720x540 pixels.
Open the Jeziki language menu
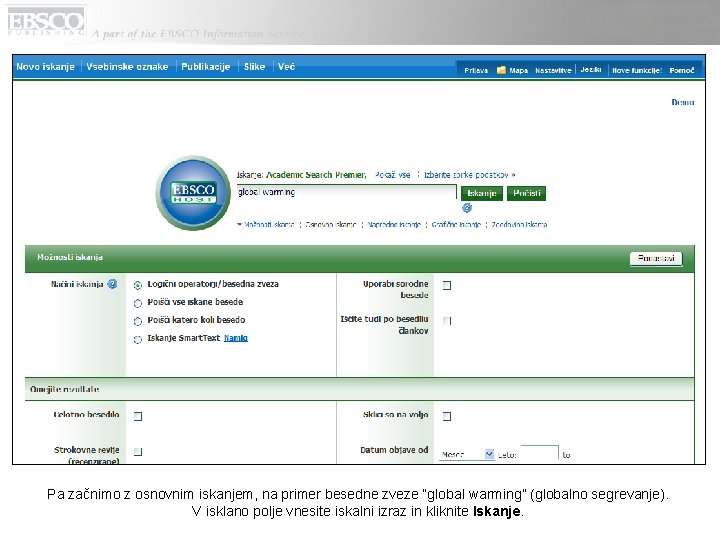pos(591,69)
